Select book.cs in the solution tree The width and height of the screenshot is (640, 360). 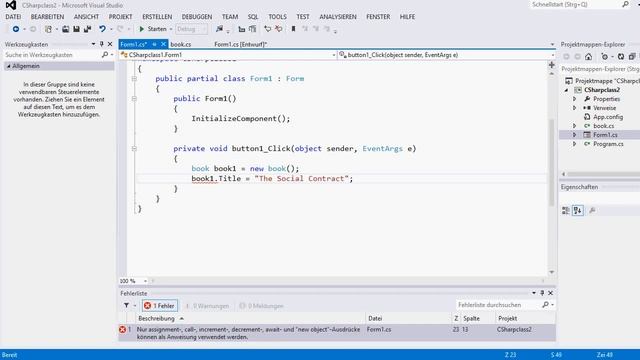603,126
